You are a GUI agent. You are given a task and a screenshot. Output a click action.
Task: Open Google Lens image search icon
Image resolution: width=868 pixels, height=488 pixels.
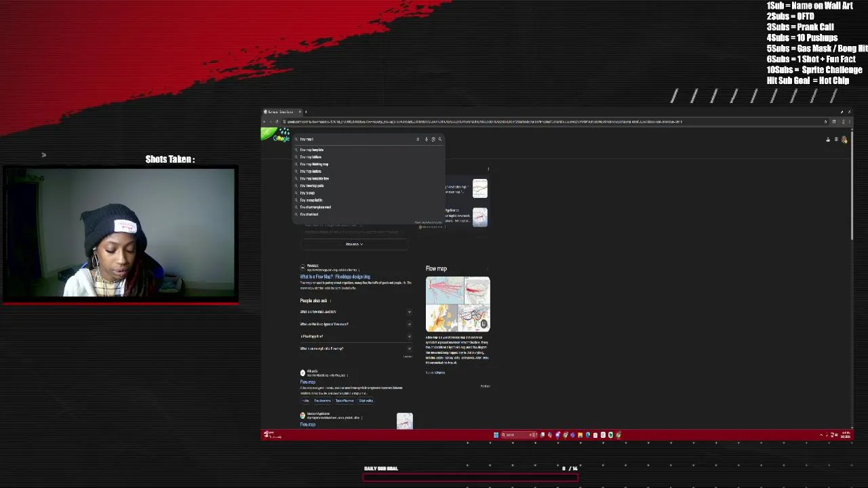pyautogui.click(x=433, y=139)
